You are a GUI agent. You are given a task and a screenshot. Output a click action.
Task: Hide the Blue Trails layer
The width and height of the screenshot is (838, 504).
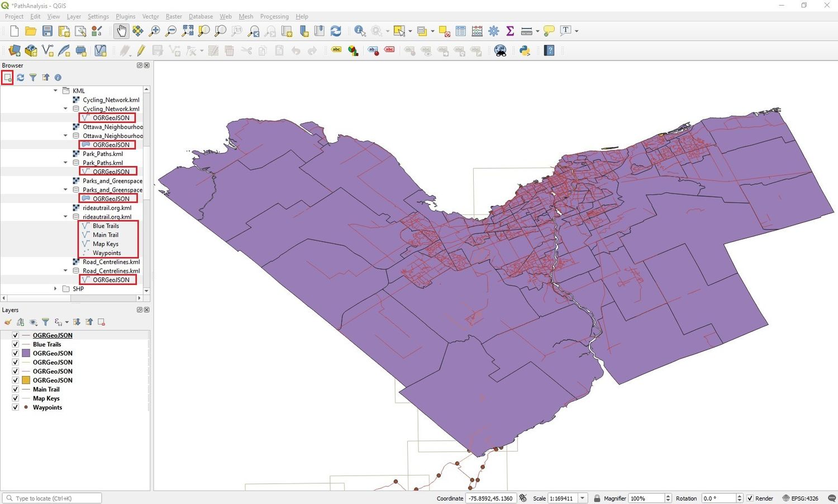(15, 344)
